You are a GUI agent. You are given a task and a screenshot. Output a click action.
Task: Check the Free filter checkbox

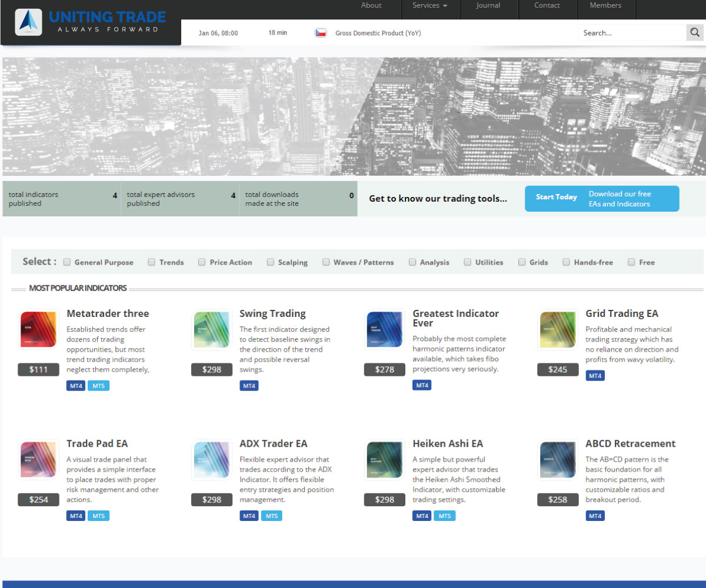pos(631,262)
